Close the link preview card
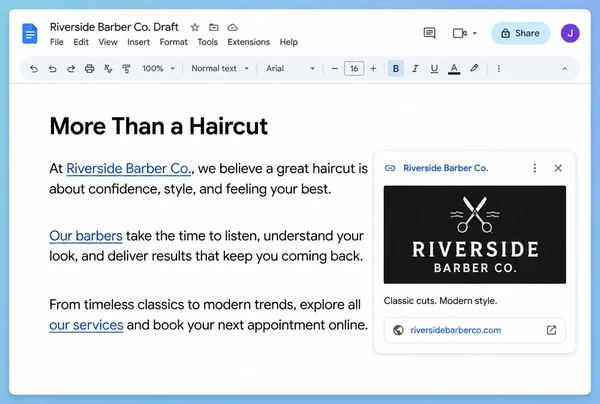The image size is (600, 404). coord(558,168)
